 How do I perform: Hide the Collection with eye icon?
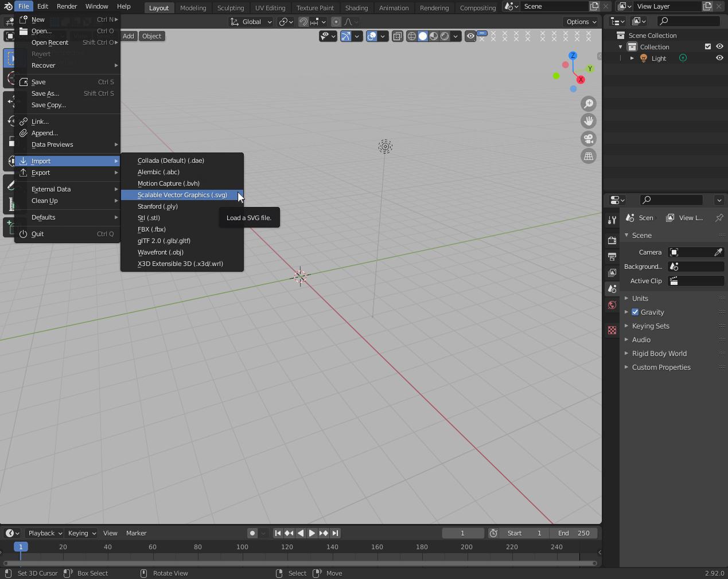click(x=719, y=47)
